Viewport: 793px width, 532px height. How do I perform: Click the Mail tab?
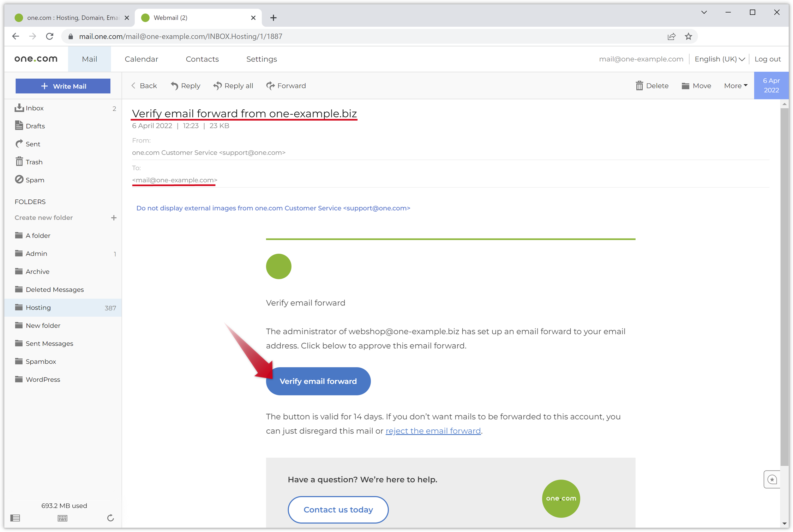click(89, 59)
